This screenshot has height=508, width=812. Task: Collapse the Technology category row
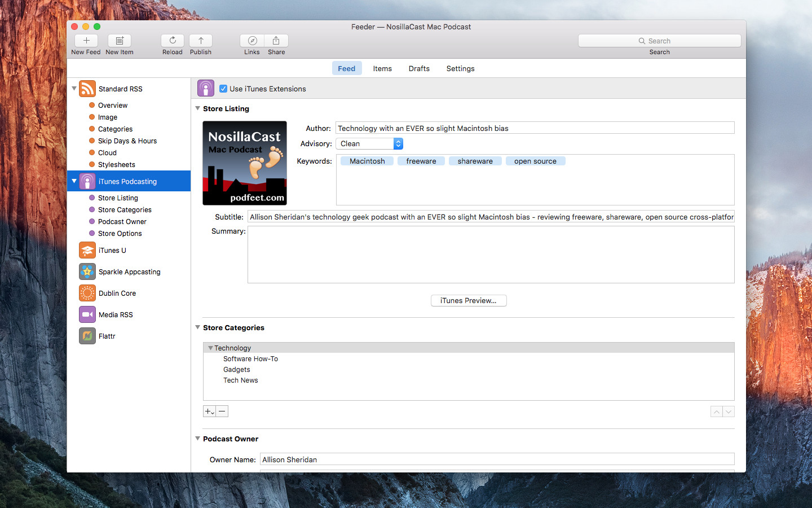tap(210, 348)
